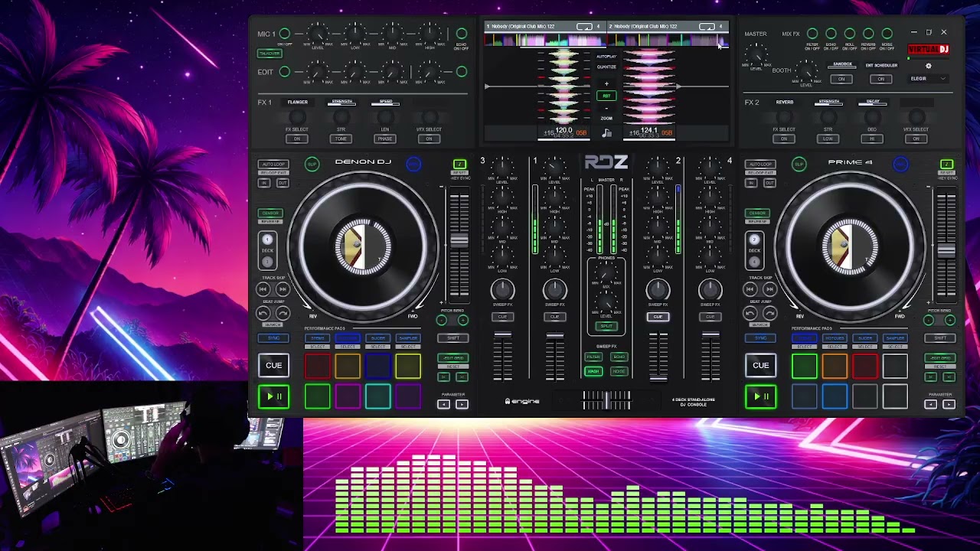Click pitch bend plus on left deck

(x=463, y=320)
